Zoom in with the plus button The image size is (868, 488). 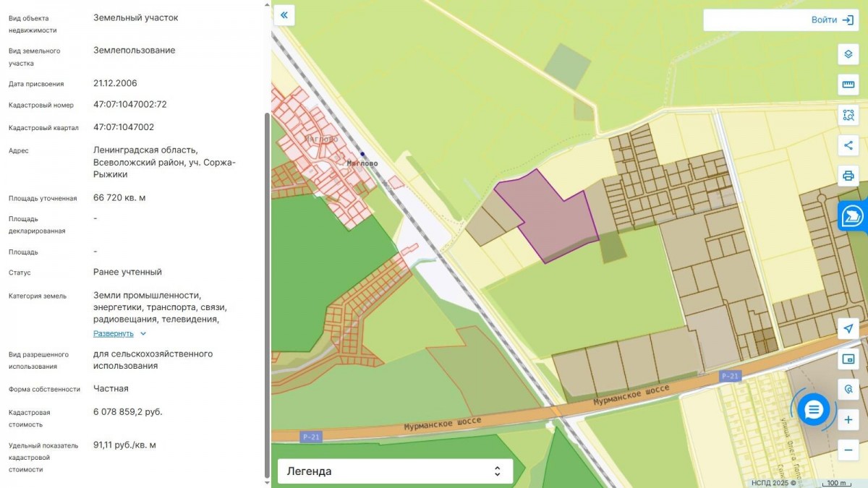click(848, 419)
